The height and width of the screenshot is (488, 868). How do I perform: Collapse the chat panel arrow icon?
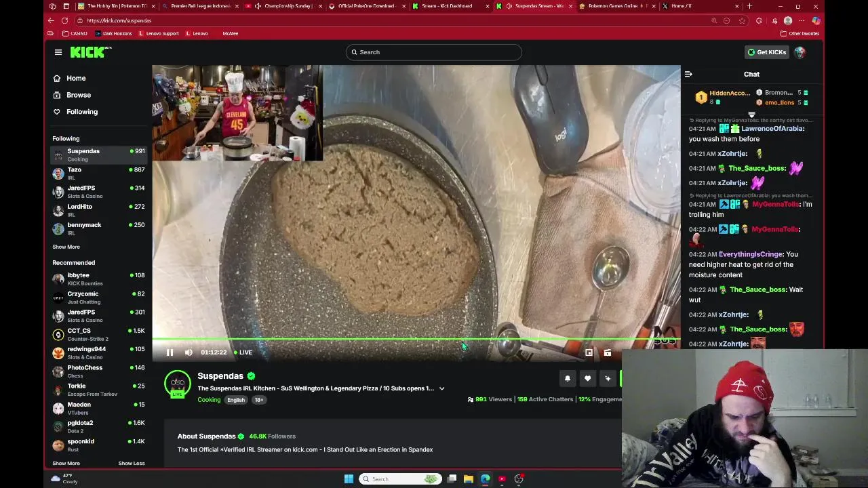[688, 75]
